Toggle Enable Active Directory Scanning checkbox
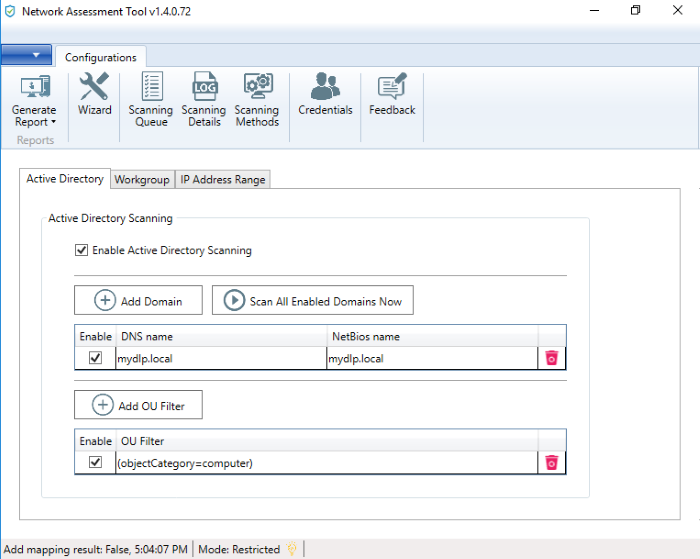Image resolution: width=700 pixels, height=559 pixels. pyautogui.click(x=81, y=250)
